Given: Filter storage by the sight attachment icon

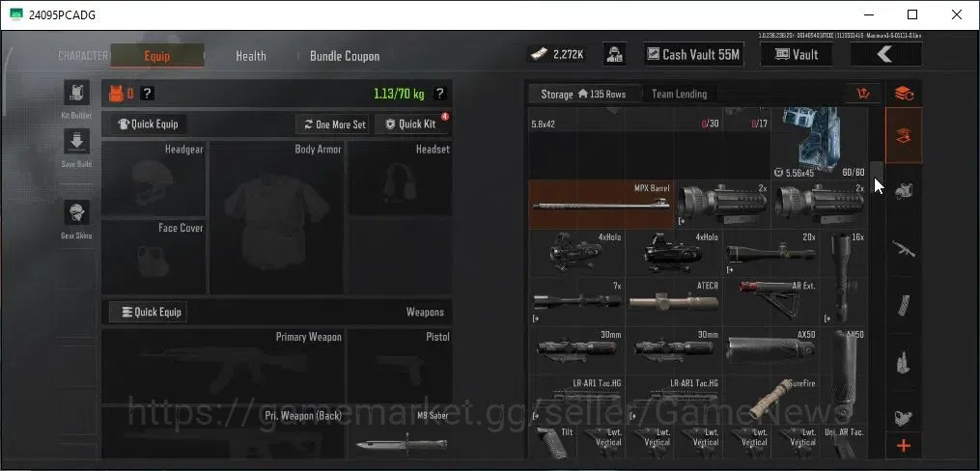Looking at the screenshot, I should point(904,417).
